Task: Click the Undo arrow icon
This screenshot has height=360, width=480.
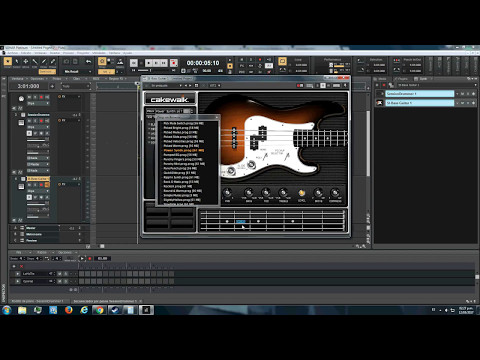Action: click(x=88, y=62)
